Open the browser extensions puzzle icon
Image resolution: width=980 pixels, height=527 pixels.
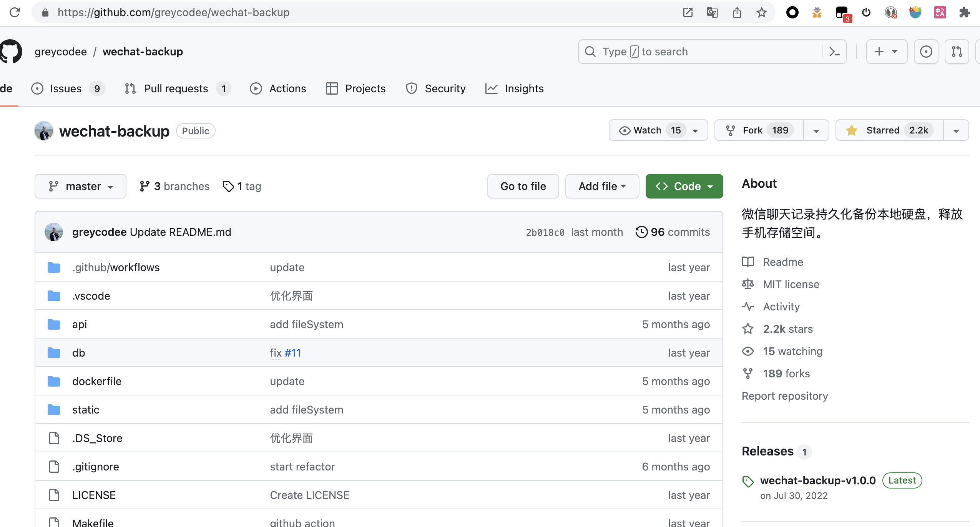point(964,12)
